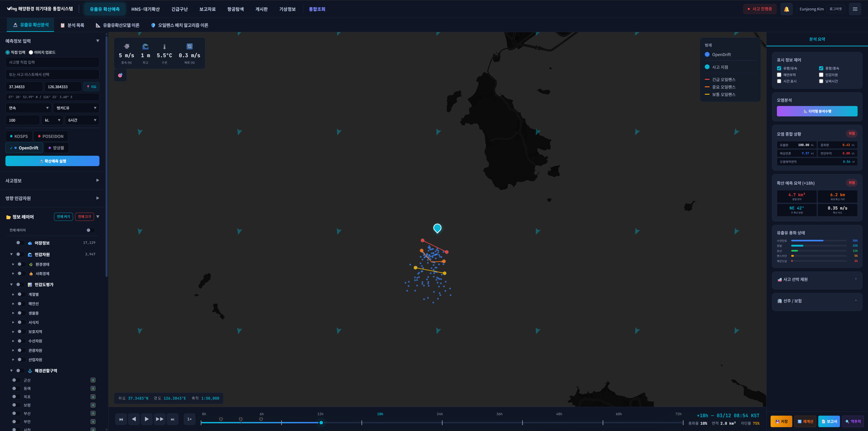Viewport: 868px width, 431px height.
Task: Click the 군산 district color box icon
Action: coord(93,380)
